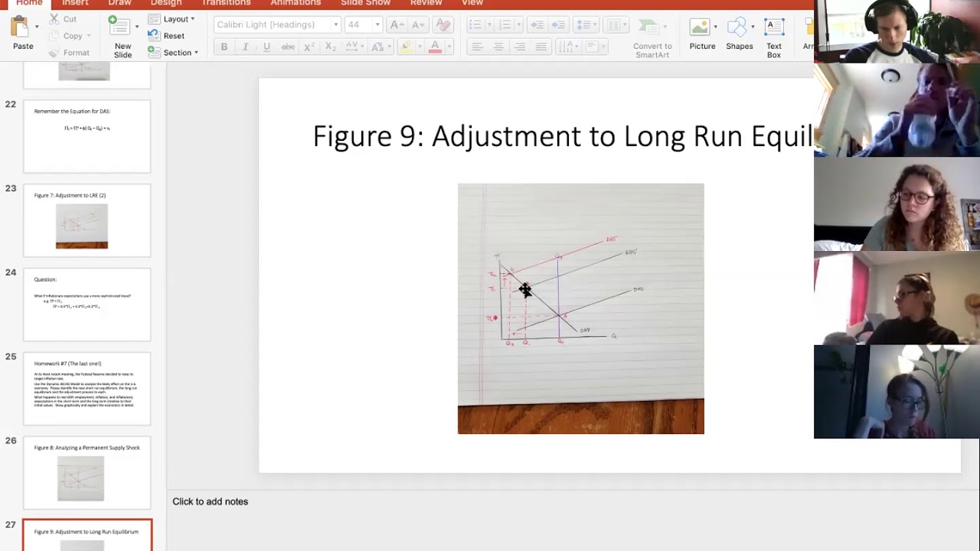Image resolution: width=980 pixels, height=551 pixels.
Task: Switch to the Review tab
Action: 426,3
